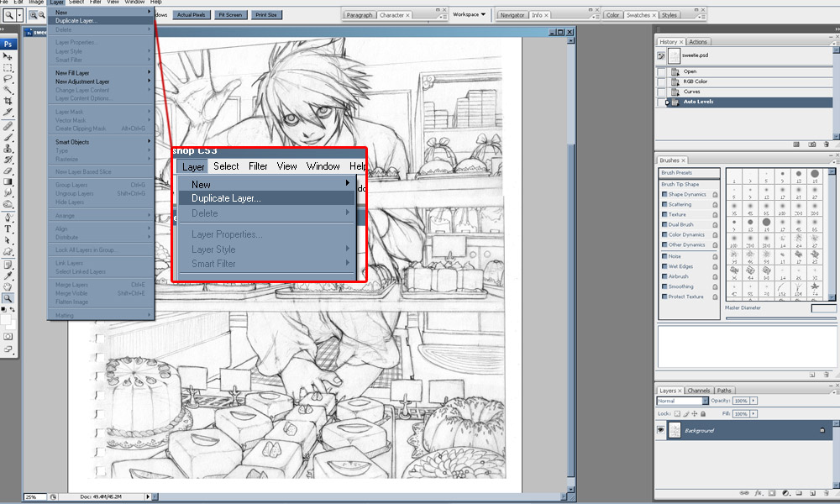Toggle Shape Dynamics checkbox
The height and width of the screenshot is (504, 840).
[x=664, y=194]
